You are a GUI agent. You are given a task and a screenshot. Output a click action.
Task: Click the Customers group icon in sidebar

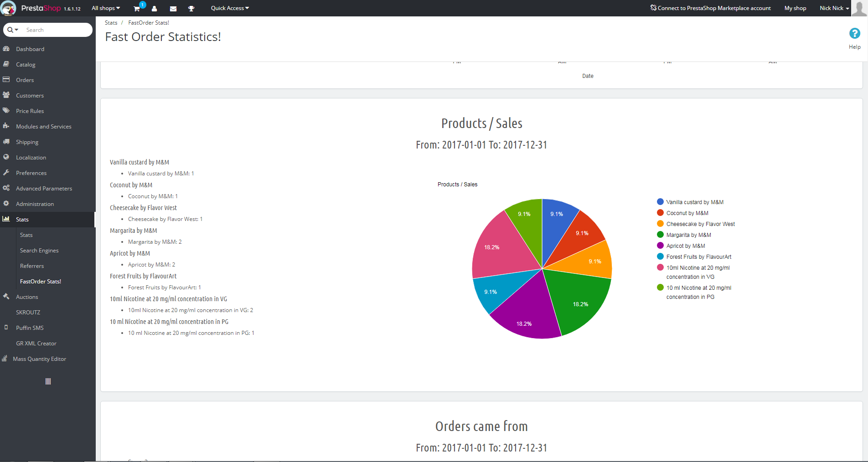point(6,95)
